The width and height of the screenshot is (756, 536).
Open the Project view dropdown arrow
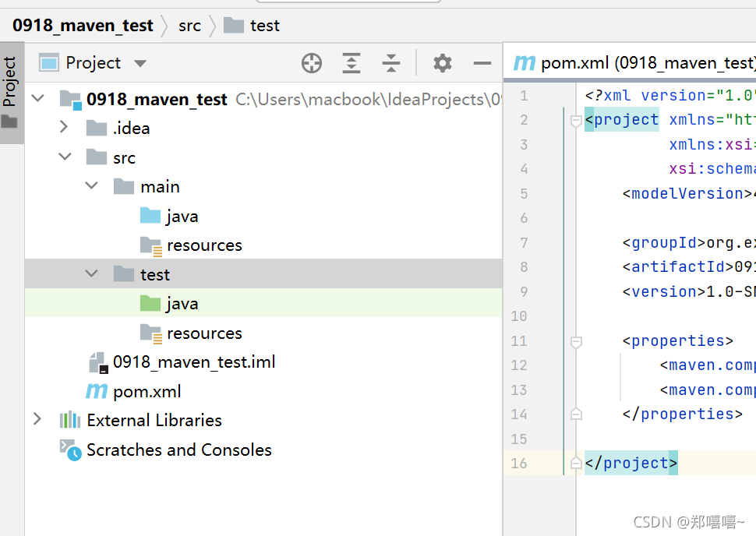click(140, 63)
